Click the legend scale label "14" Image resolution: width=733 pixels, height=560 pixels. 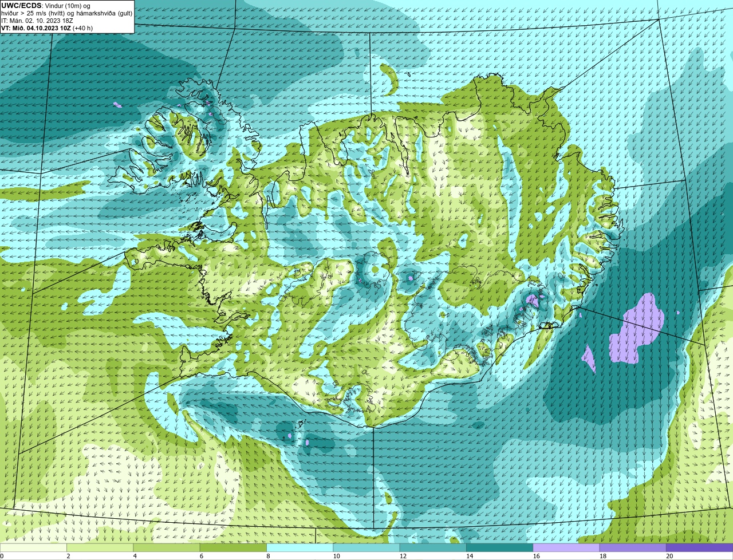tap(470, 556)
